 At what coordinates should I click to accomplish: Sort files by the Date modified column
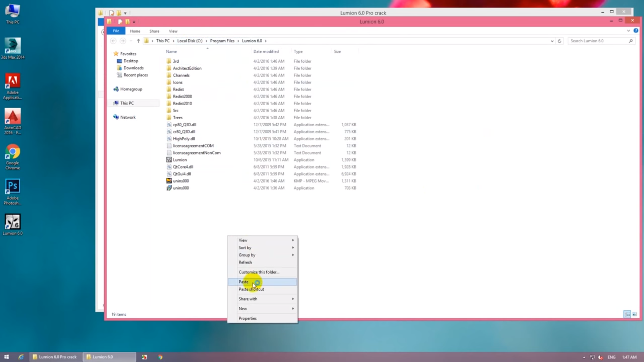(266, 52)
